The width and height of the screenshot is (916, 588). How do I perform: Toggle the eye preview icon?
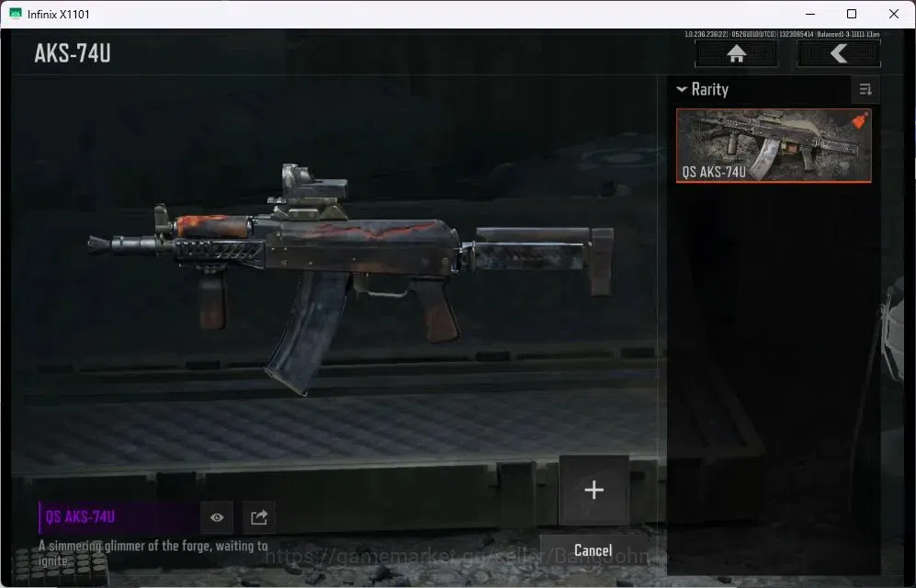tap(217, 517)
